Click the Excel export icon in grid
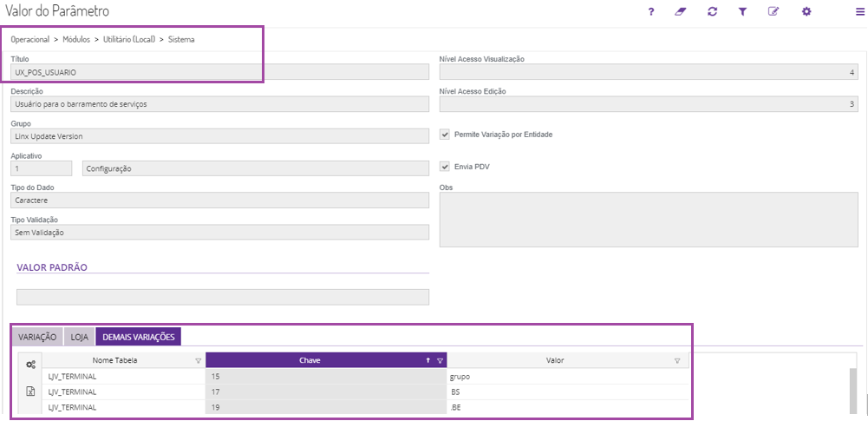868x421 pixels. [x=30, y=391]
